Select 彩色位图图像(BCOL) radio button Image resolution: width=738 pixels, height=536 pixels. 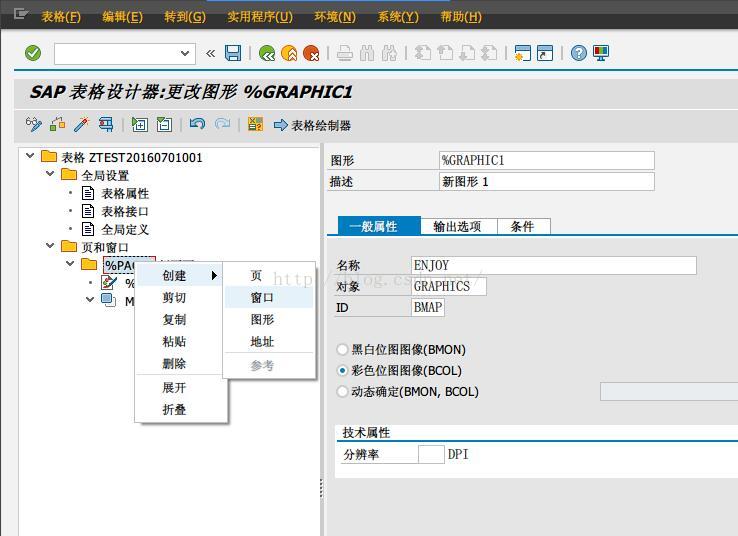[343, 370]
